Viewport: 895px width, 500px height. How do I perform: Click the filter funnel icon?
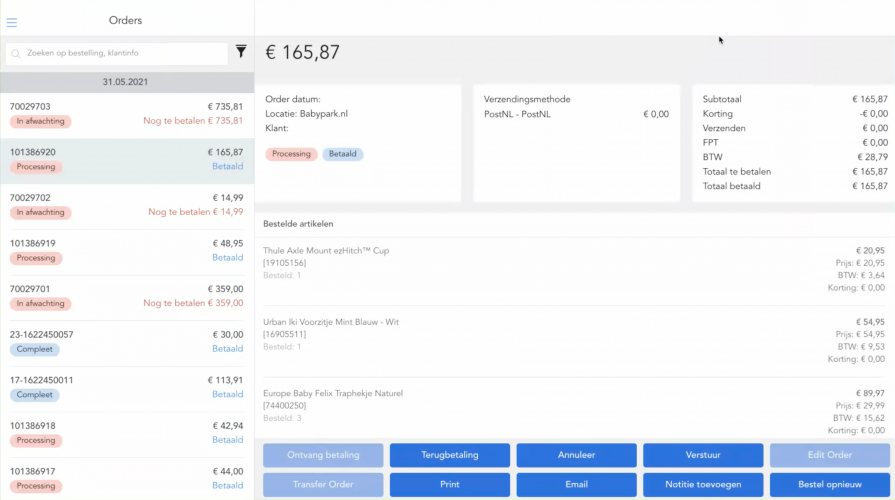[241, 52]
